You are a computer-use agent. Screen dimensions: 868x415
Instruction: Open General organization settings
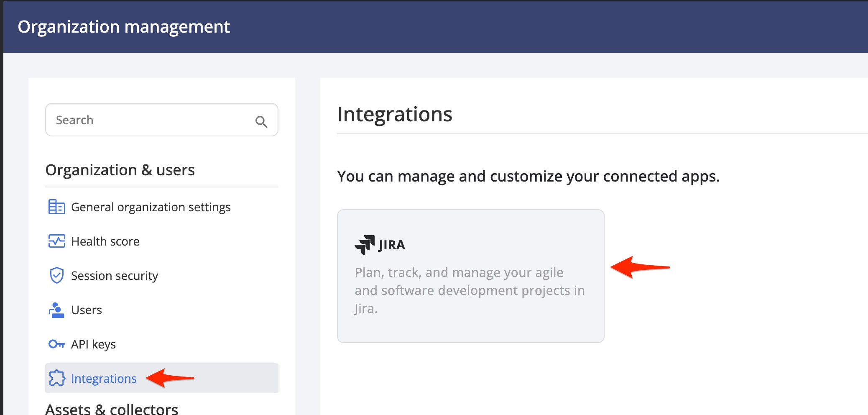tap(151, 207)
